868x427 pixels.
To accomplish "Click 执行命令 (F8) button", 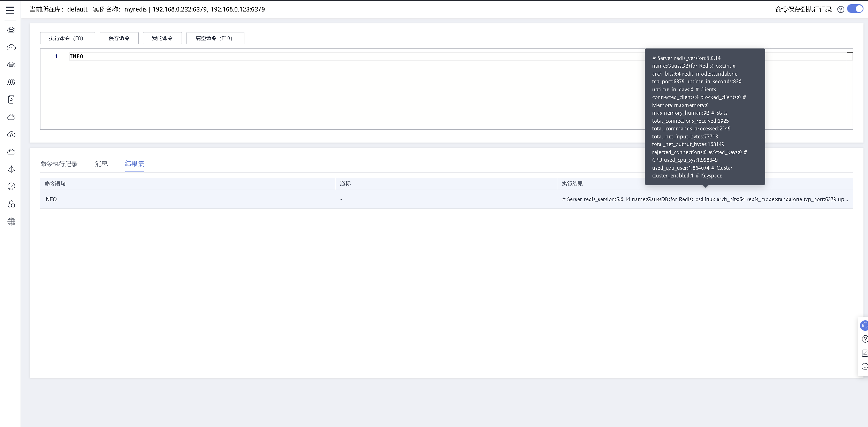I will coord(67,38).
